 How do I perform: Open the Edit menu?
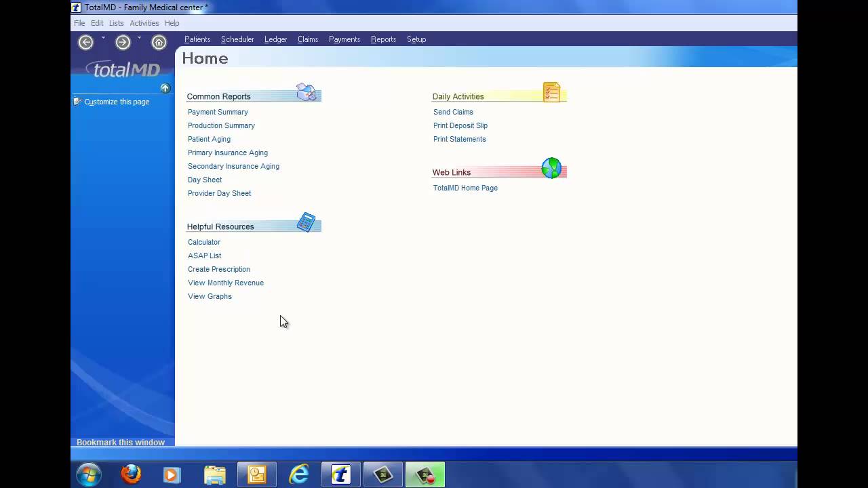tap(97, 23)
